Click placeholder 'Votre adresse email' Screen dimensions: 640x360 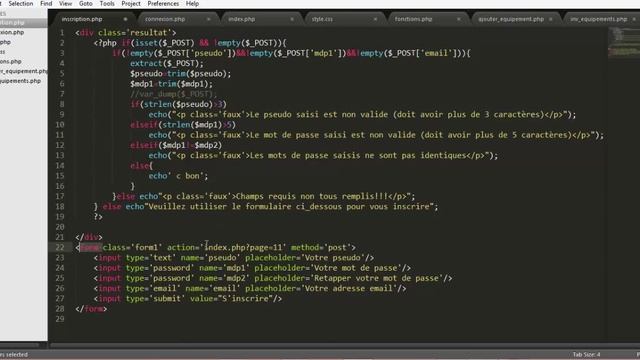tap(349, 288)
